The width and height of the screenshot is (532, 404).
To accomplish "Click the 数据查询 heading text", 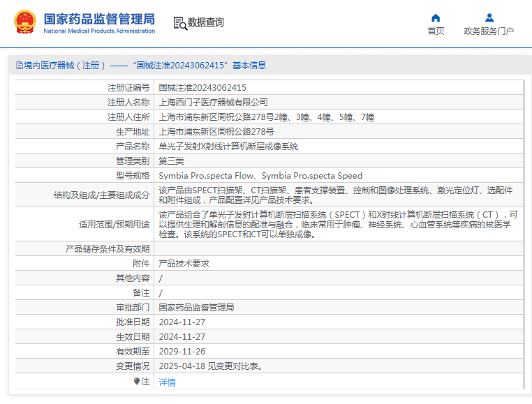I will 205,22.
